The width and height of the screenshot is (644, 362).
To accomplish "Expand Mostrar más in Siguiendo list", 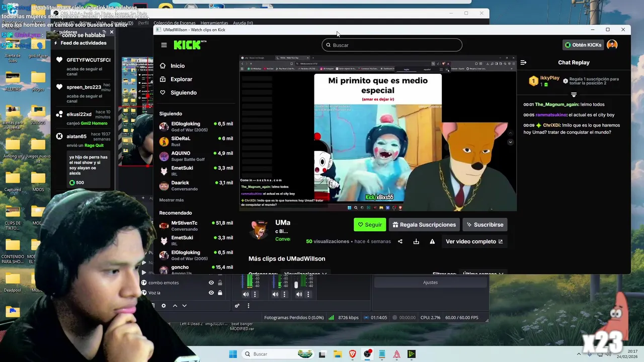I will pyautogui.click(x=172, y=200).
